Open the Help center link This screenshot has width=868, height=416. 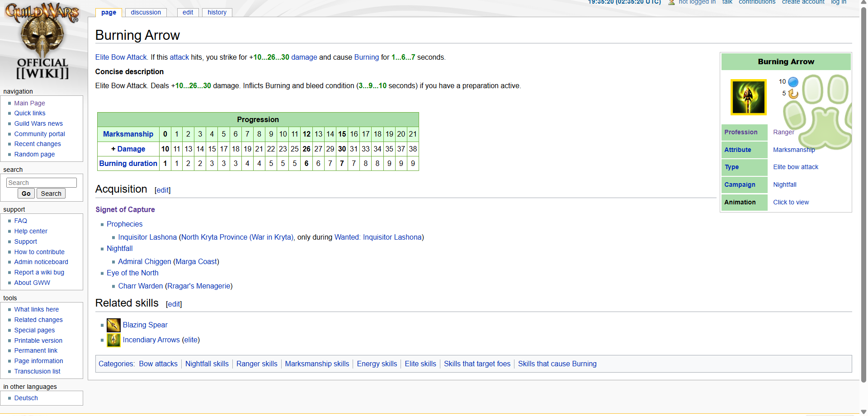[31, 231]
